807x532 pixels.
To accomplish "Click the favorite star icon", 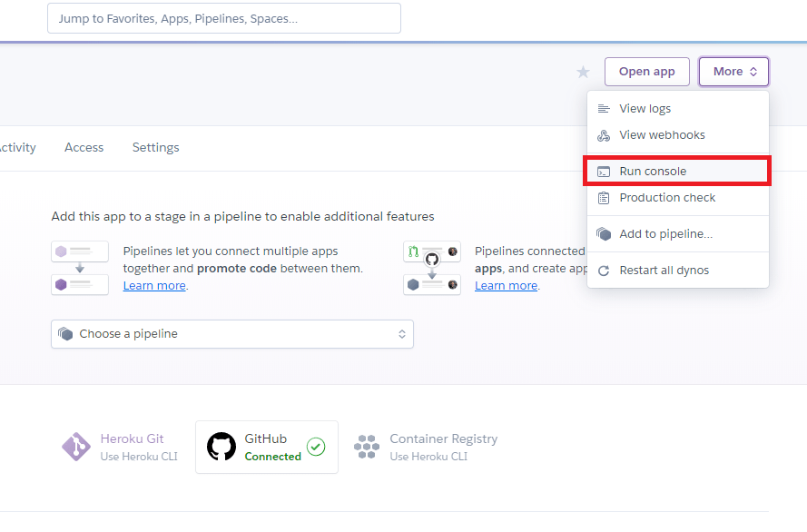I will point(583,73).
